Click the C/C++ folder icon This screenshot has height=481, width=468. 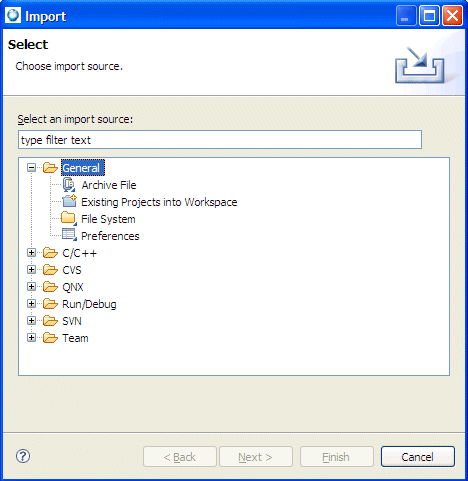pos(50,253)
